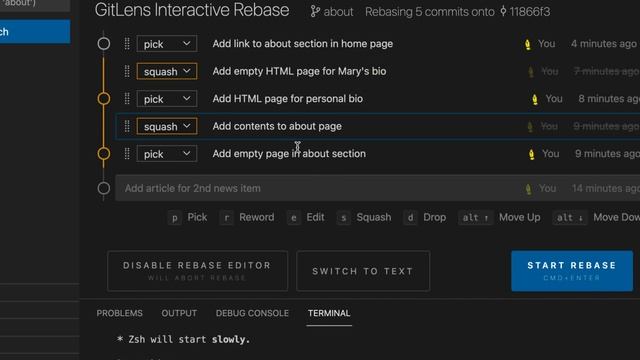Click drag handle of 'Add HTML page for personal bio'
This screenshot has height=360, width=640.
[x=127, y=99]
